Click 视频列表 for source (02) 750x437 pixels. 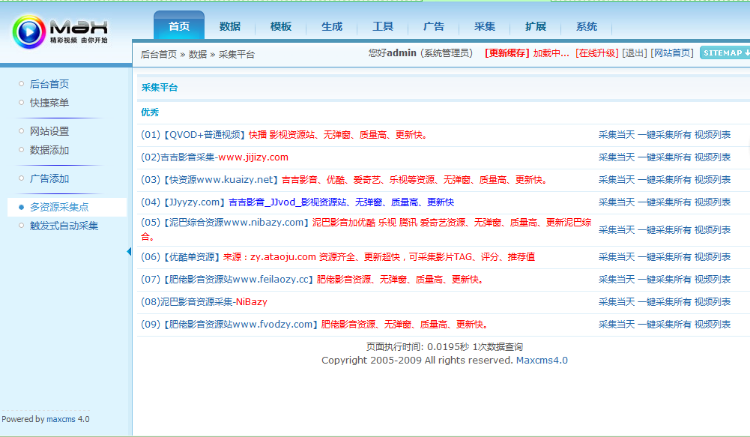coord(713,157)
